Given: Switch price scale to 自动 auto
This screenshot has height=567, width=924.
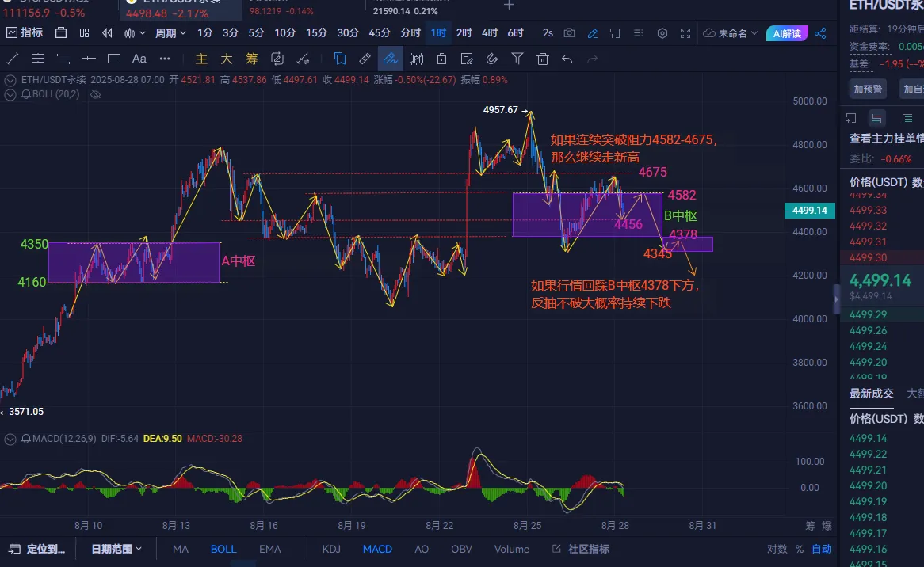Looking at the screenshot, I should click(822, 549).
